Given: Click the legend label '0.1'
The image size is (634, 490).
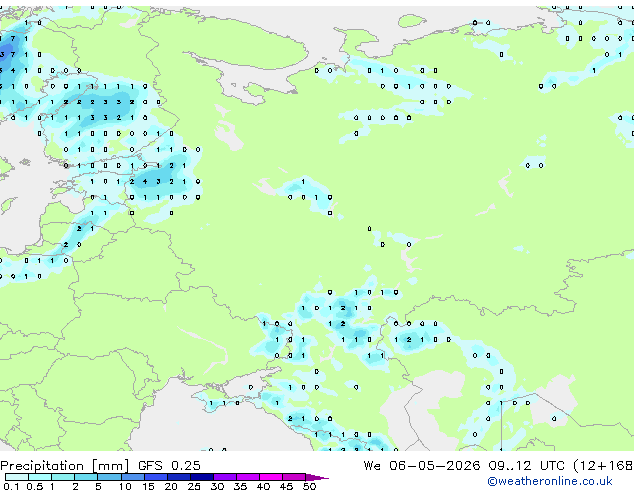Looking at the screenshot, I should point(11,486).
